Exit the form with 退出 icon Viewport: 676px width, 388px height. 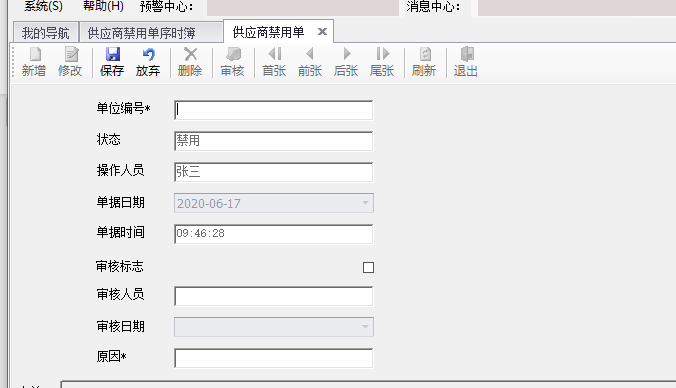click(x=466, y=62)
